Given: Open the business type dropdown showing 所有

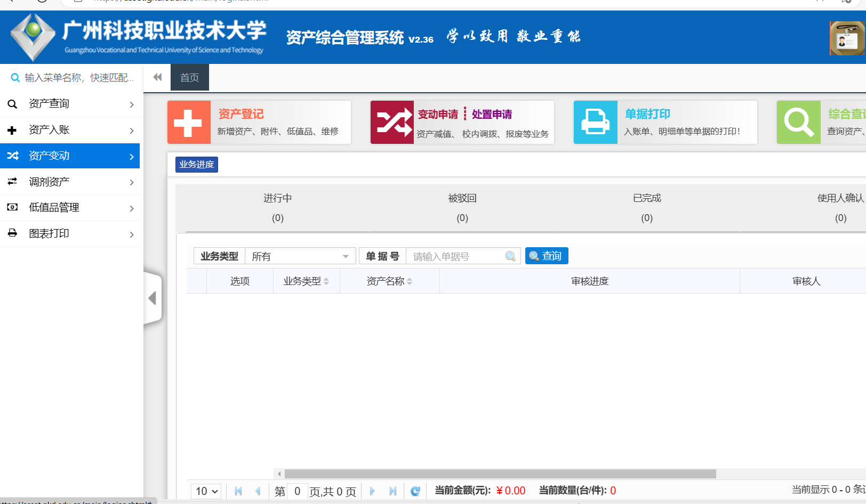Looking at the screenshot, I should click(x=300, y=256).
